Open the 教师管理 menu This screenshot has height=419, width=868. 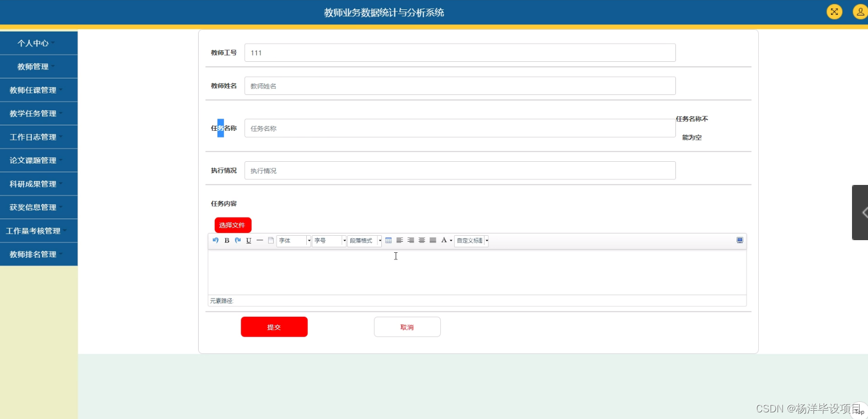click(39, 66)
